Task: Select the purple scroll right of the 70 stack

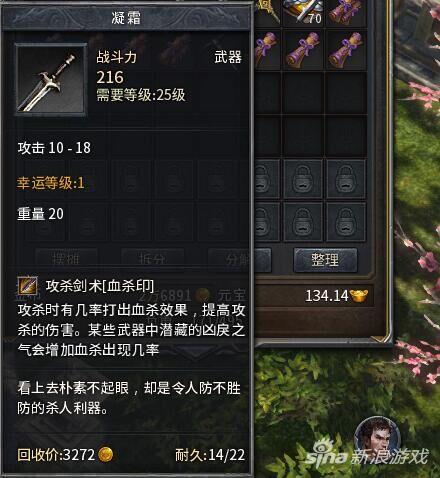Action: (346, 13)
